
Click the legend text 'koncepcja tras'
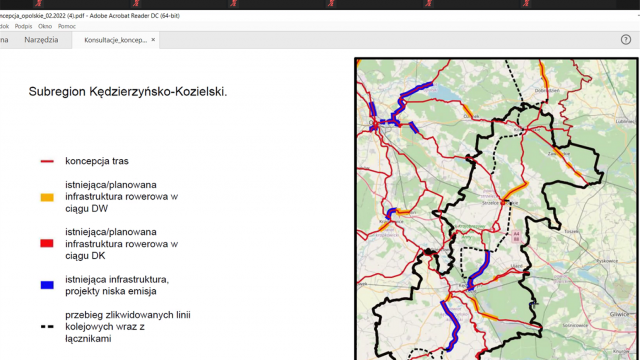[x=97, y=161]
